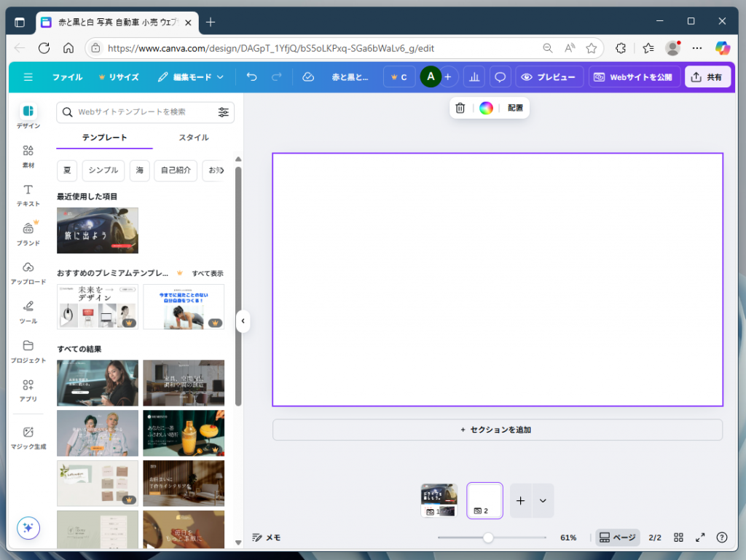This screenshot has width=746, height=560.
Task: Click the undo arrow in the toolbar
Action: [x=253, y=76]
